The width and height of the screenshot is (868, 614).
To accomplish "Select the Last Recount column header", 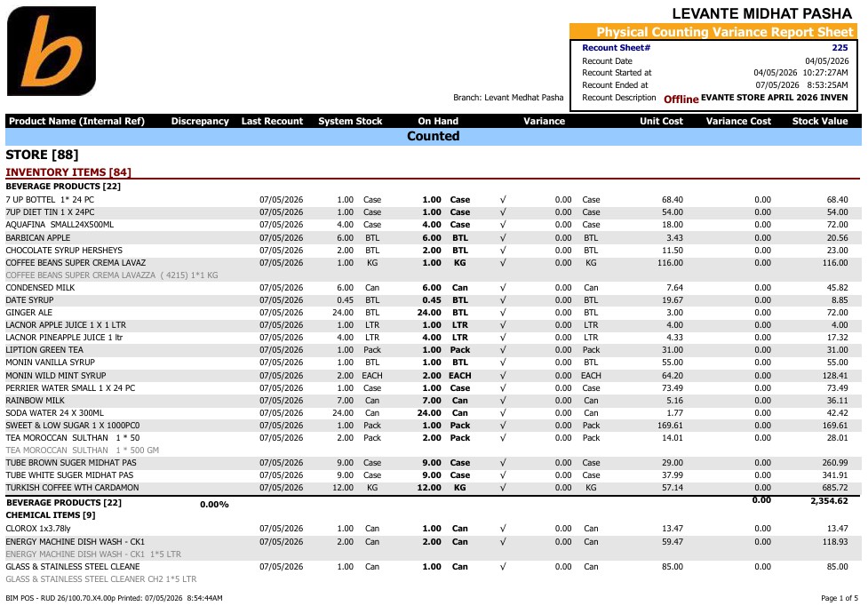I will point(273,121).
